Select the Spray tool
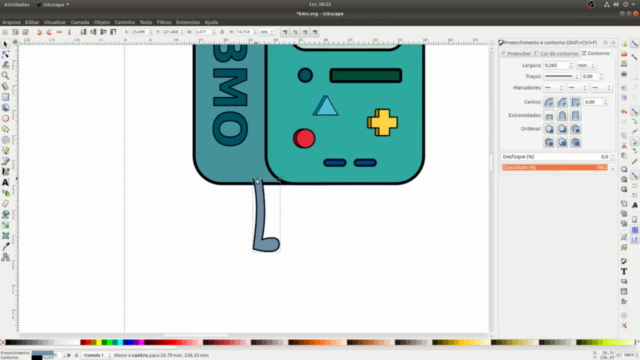Viewport: 640px width, 360px height. click(5, 193)
